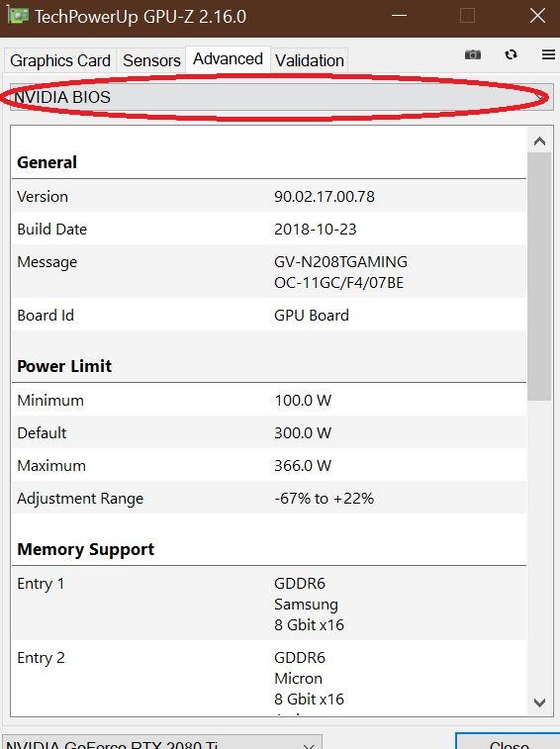Click the scroll up arrow
Screen dimensions: 560x749
(540, 140)
